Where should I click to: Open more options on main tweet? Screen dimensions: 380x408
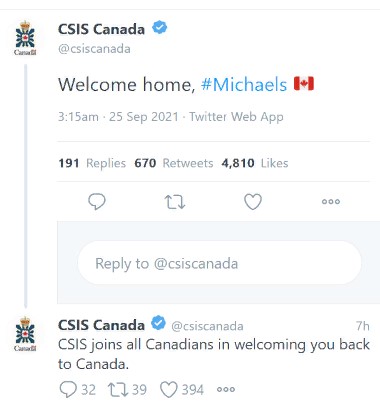(331, 201)
